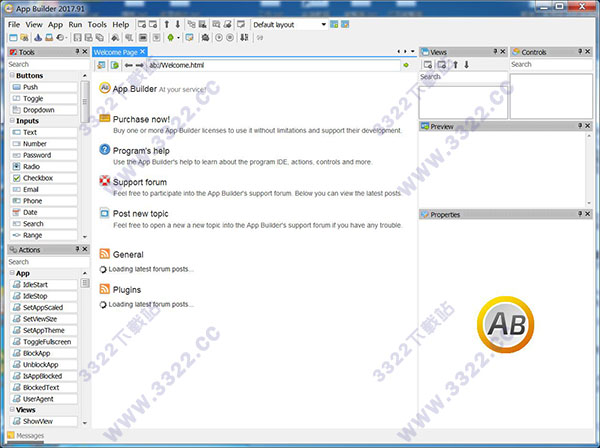The width and height of the screenshot is (600, 448).
Task: Click the new app toolbar icon
Action: point(13,37)
